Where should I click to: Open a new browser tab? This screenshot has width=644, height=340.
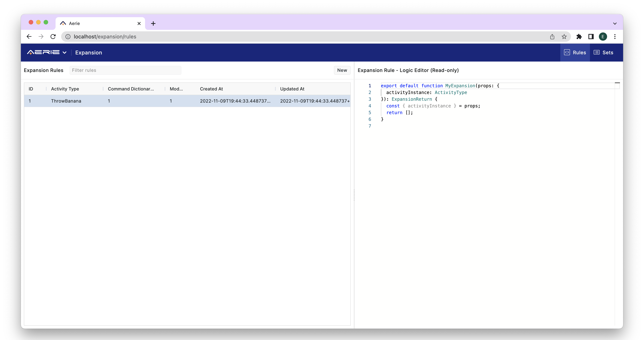tap(153, 23)
